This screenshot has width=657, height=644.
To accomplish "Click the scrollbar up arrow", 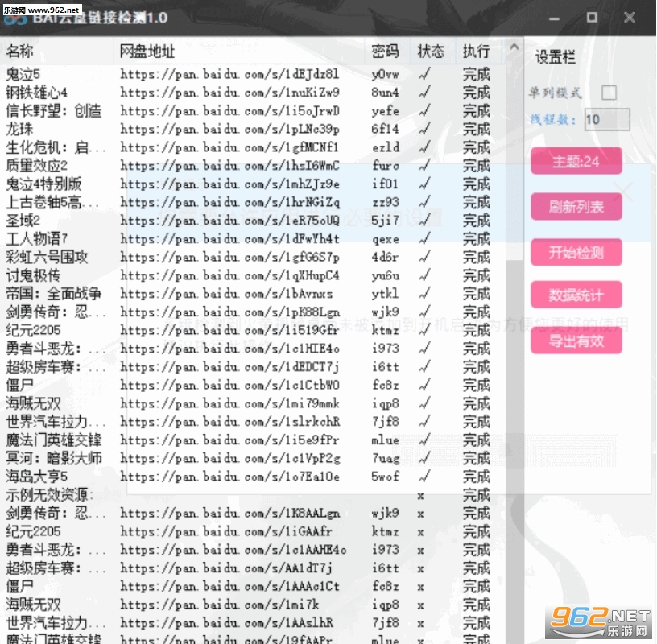I will coord(514,47).
